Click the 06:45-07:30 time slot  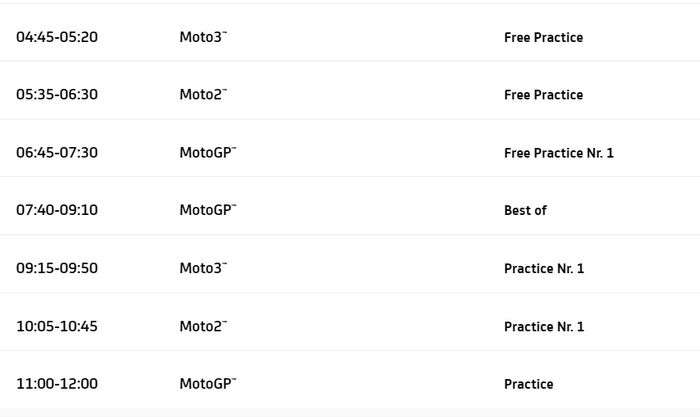tap(57, 153)
